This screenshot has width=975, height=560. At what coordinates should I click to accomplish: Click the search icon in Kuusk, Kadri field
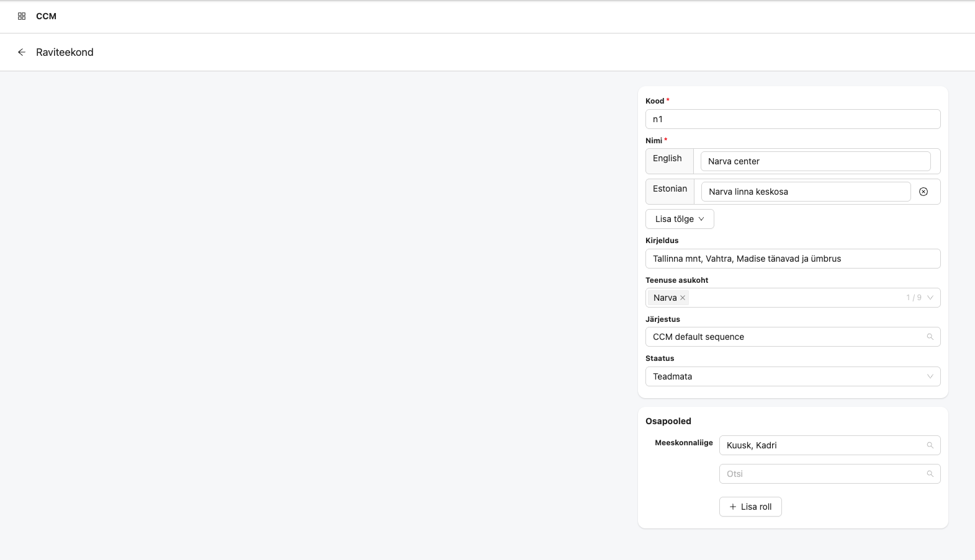930,445
